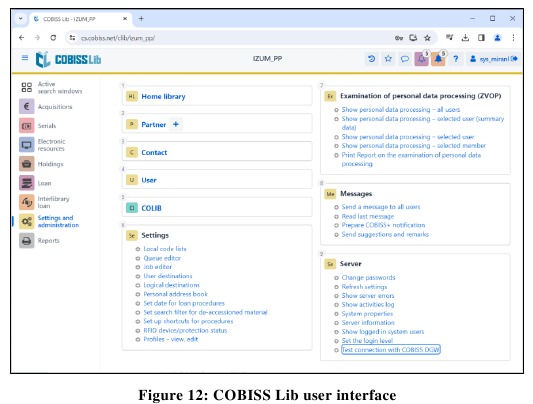Open the Interlibrary loan module icon
The image size is (533, 404).
(x=27, y=202)
